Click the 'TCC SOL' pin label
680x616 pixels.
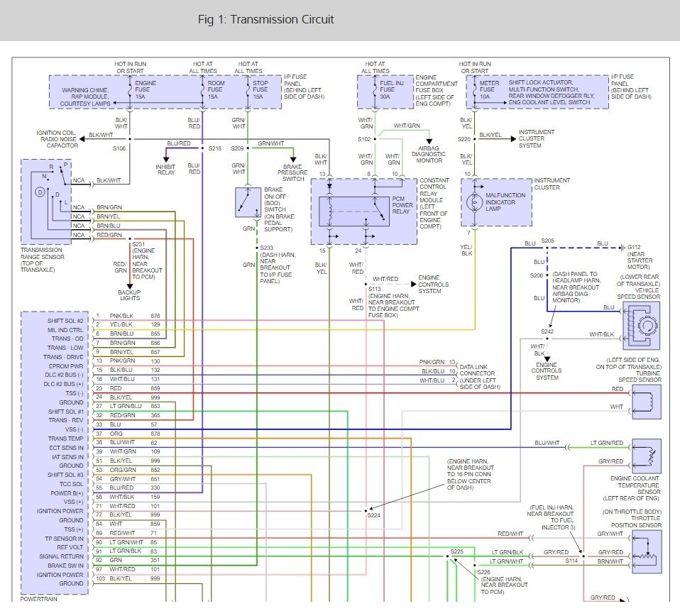pos(71,484)
